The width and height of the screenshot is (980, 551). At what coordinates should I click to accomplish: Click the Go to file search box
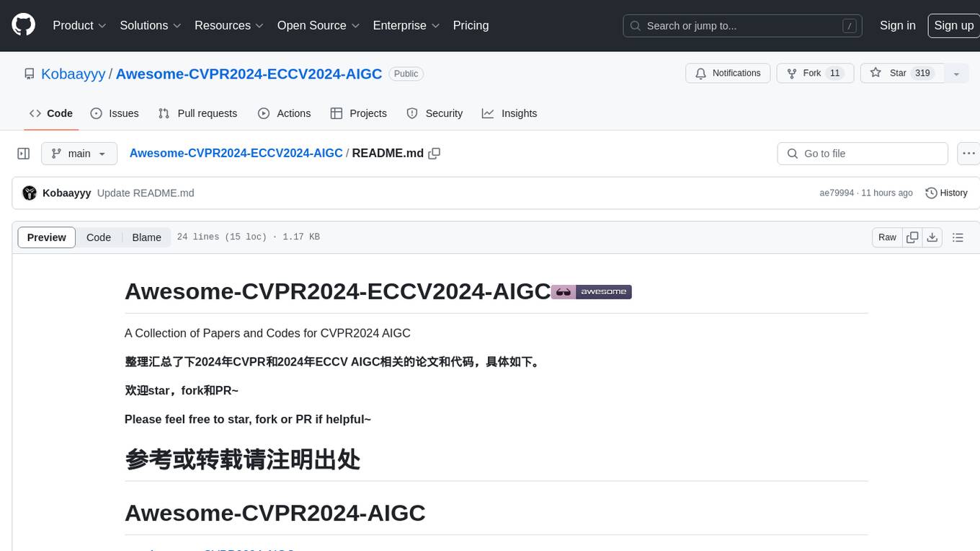pyautogui.click(x=863, y=154)
